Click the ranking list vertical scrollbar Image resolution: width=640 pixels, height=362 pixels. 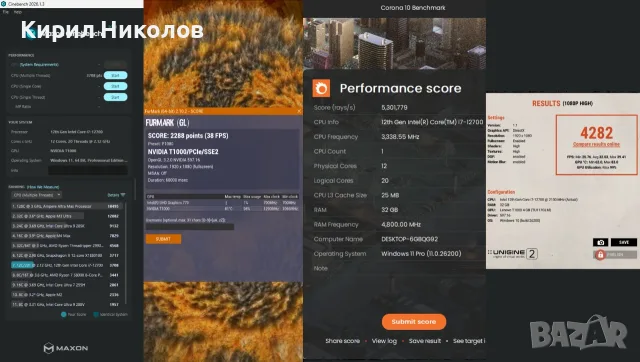pos(126,253)
